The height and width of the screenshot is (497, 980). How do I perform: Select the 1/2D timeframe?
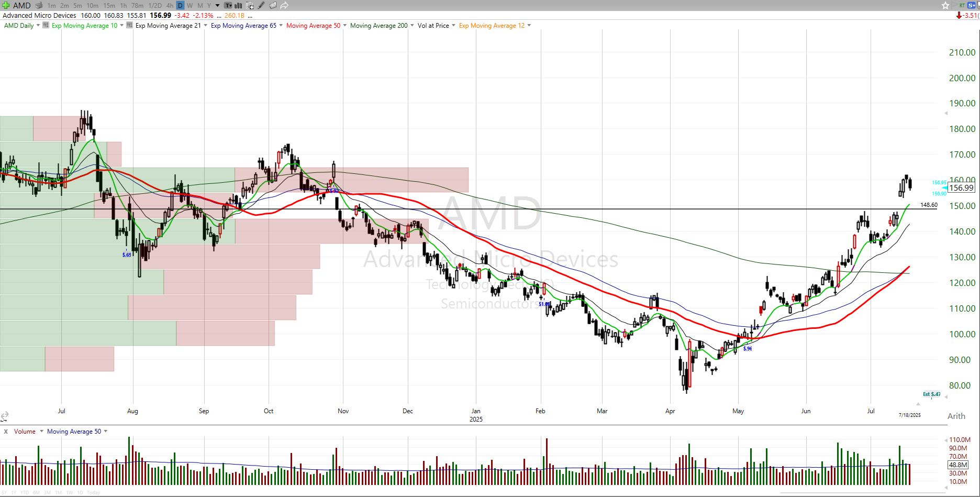click(x=155, y=6)
